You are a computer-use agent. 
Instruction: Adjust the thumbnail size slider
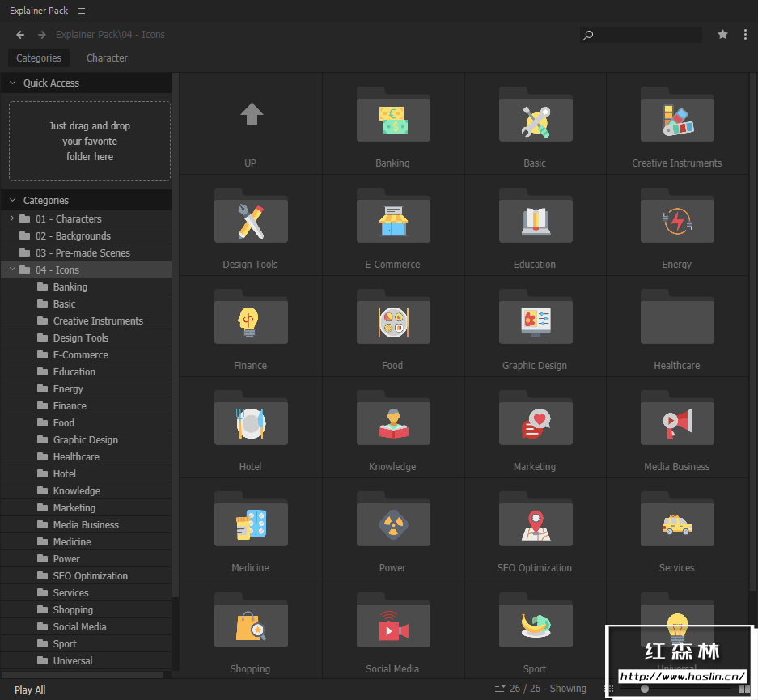(645, 689)
